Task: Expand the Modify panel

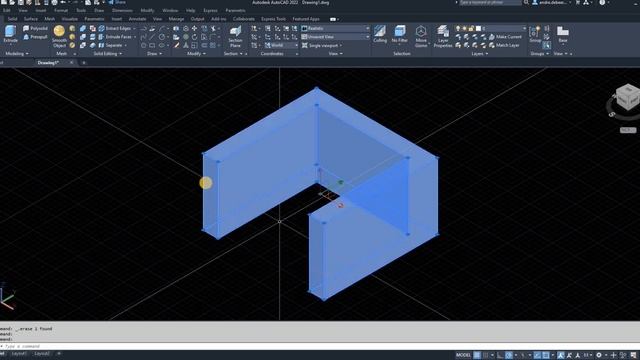Action: click(196, 53)
